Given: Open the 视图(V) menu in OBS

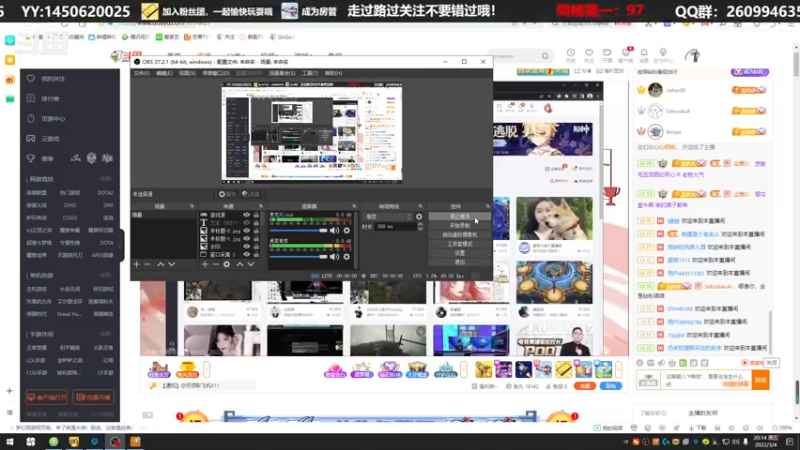Looking at the screenshot, I should coord(187,73).
